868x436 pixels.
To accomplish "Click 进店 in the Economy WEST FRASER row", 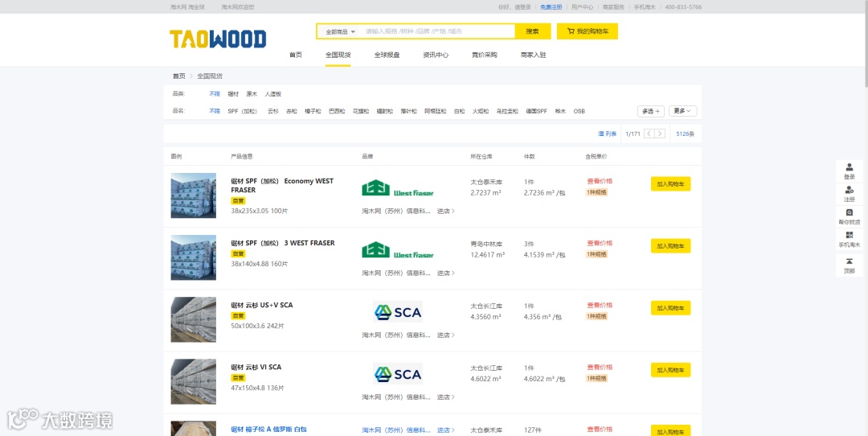I will [x=445, y=211].
